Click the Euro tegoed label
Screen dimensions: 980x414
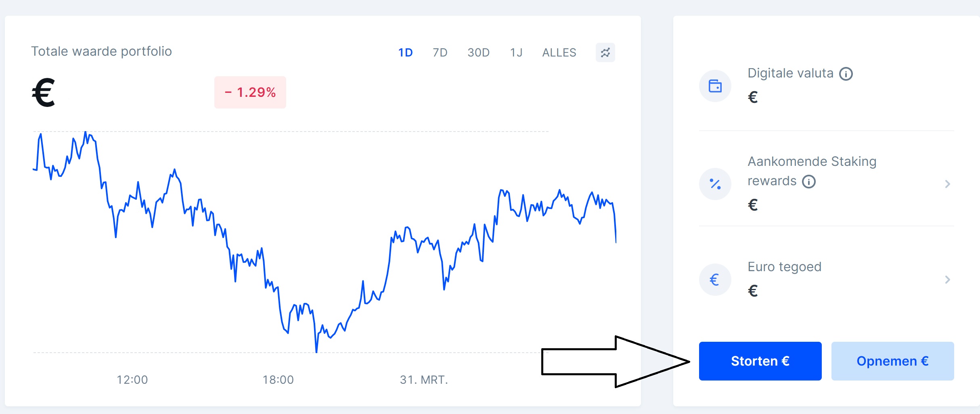pyautogui.click(x=784, y=267)
